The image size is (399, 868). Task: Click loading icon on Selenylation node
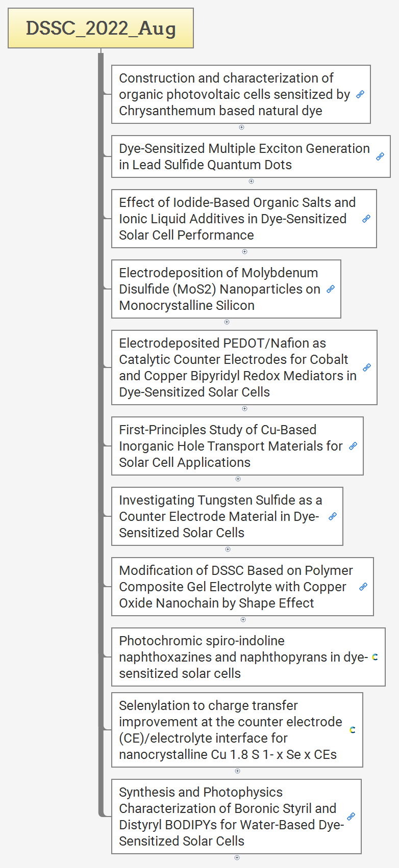[353, 730]
